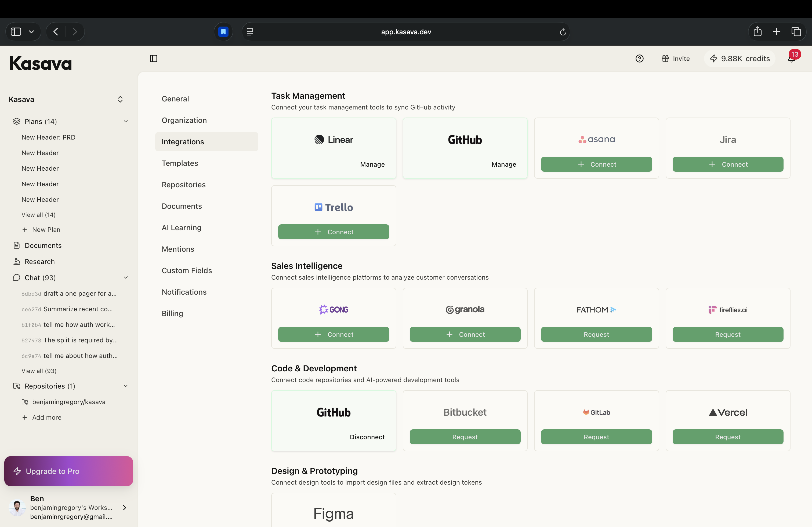Viewport: 812px width, 527px height.
Task: Connect the asana integration
Action: [x=596, y=164]
